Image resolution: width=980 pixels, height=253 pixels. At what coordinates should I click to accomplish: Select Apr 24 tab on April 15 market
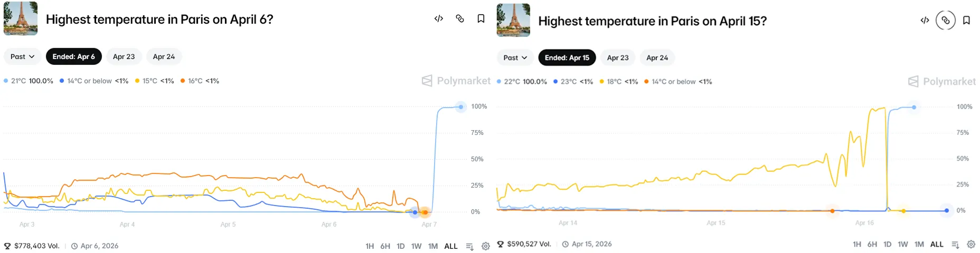click(657, 58)
